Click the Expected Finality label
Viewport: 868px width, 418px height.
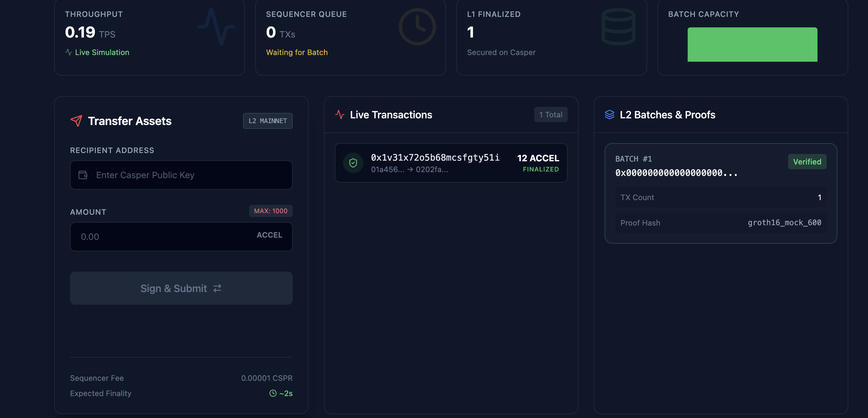click(101, 393)
